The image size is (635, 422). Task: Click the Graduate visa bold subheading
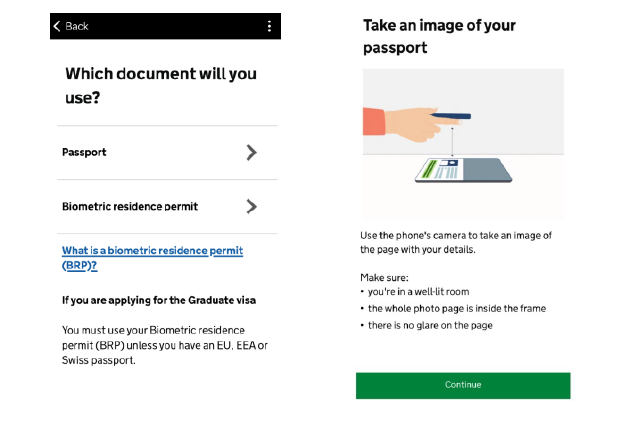(158, 299)
